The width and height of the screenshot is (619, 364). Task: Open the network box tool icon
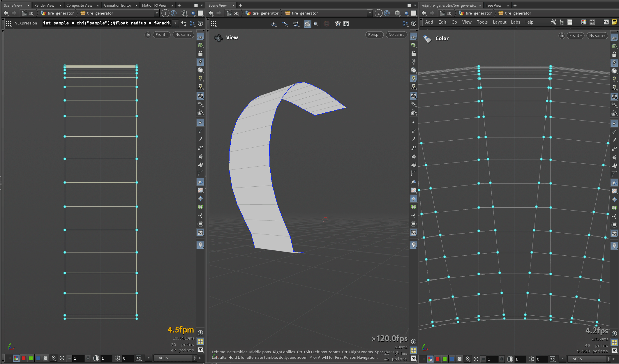606,22
